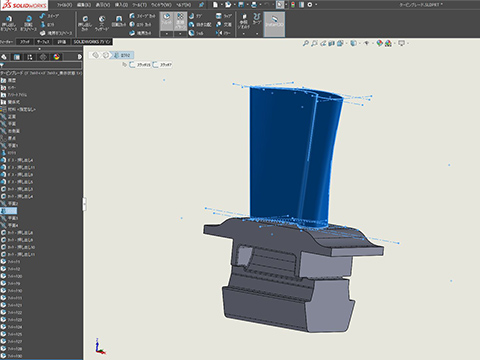This screenshot has width=480, height=360.
Task: Switch to the サーフェス ribbon tab
Action: 43,42
